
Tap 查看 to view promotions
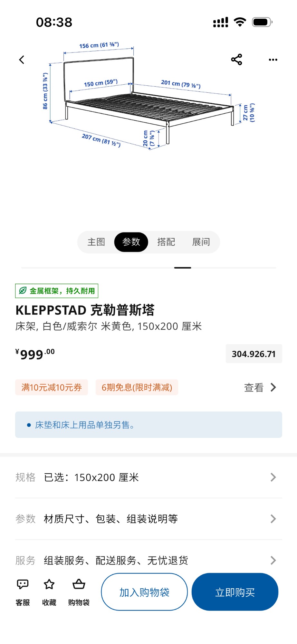(x=260, y=387)
